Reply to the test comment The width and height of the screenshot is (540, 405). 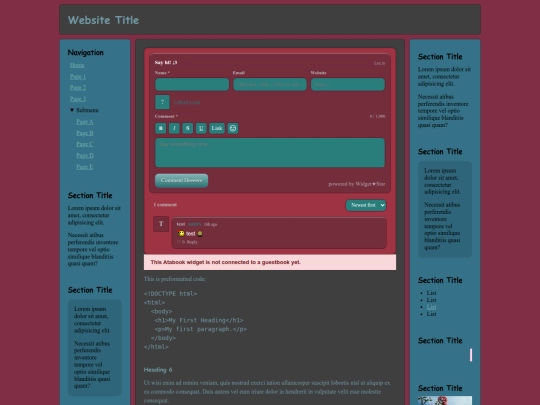pyautogui.click(x=192, y=242)
